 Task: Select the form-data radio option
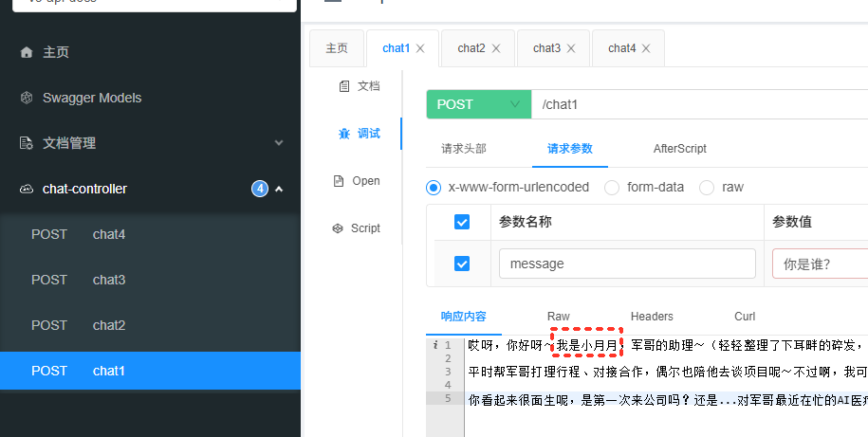pos(612,187)
